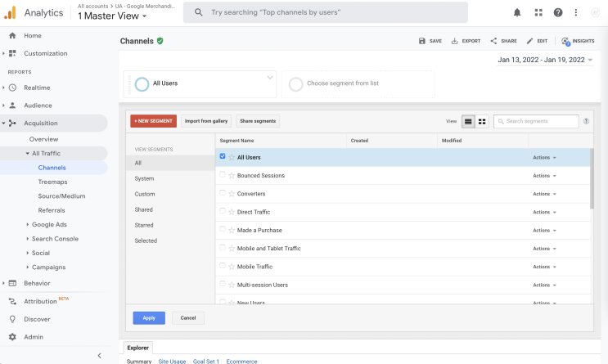Click the segments help icon
The image size is (608, 364).
pos(586,121)
